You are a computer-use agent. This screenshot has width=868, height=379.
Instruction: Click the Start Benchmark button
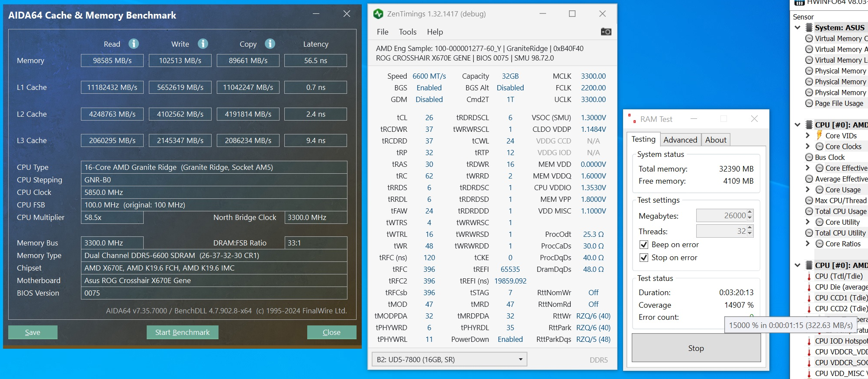point(182,332)
